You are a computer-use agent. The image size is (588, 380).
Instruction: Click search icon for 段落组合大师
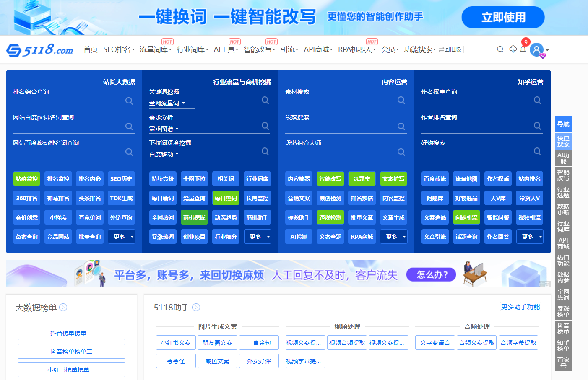pyautogui.click(x=401, y=152)
